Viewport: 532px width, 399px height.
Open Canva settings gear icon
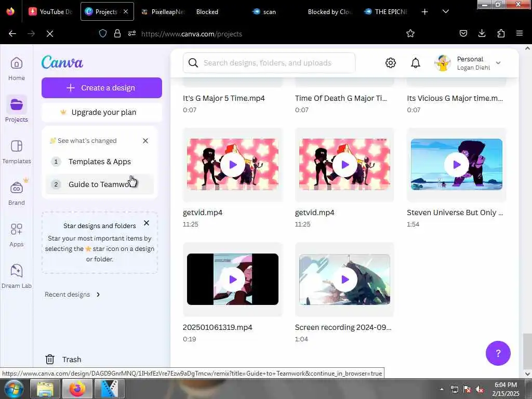point(391,63)
